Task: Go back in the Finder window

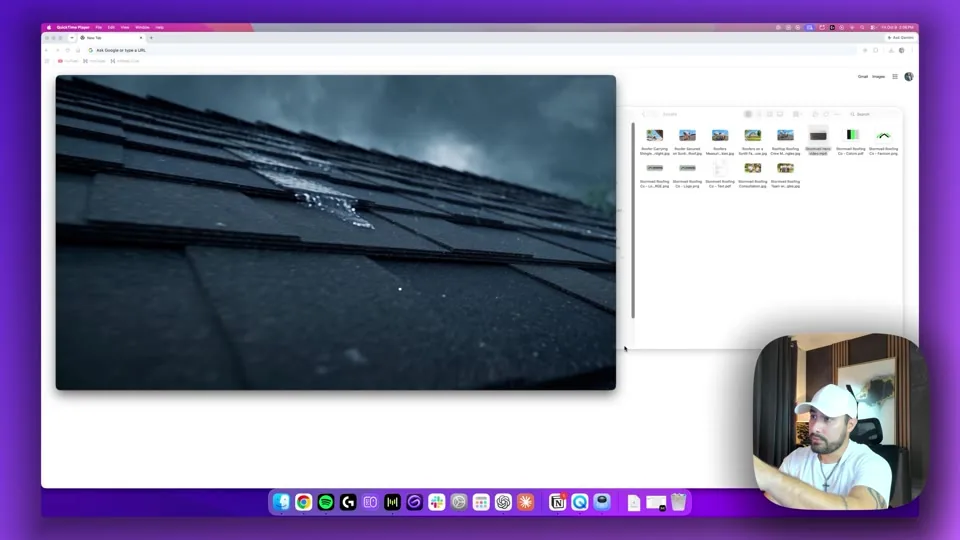Action: (x=643, y=114)
